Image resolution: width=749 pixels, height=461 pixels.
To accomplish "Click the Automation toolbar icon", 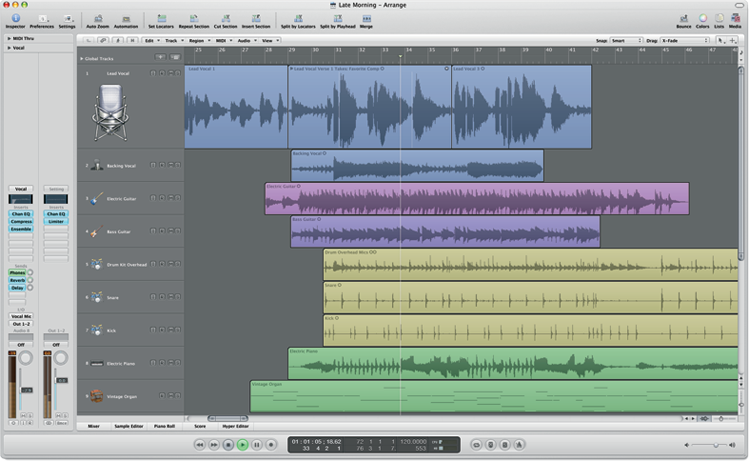I will pos(126,19).
